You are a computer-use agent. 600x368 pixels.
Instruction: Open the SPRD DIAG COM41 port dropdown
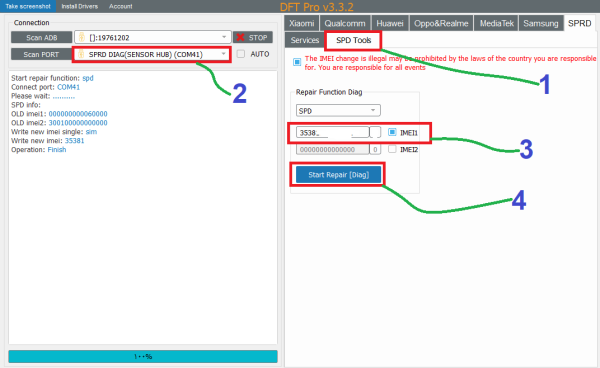pos(223,54)
